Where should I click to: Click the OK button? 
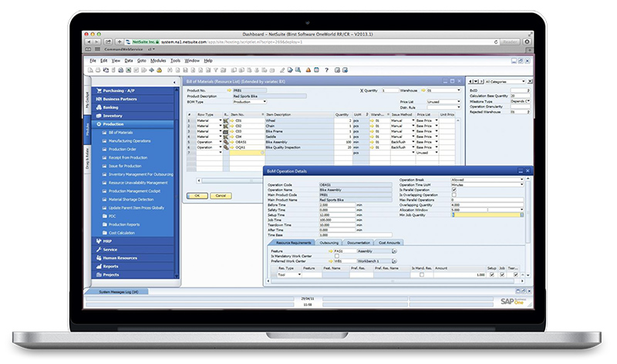197,196
